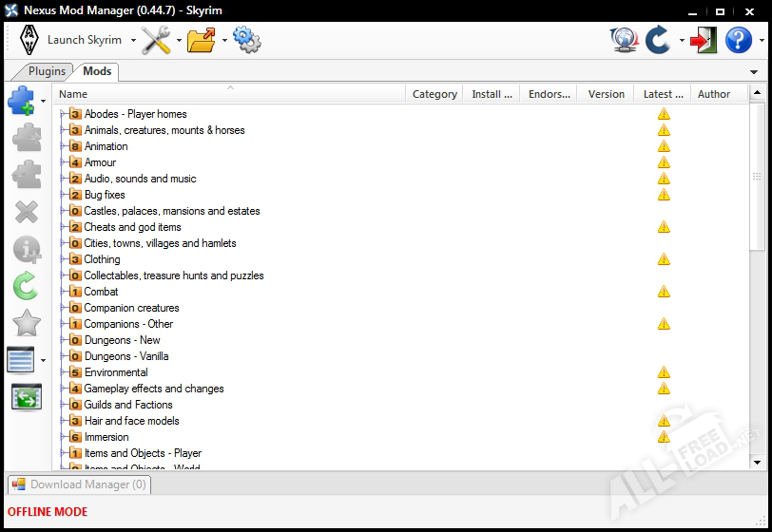Image resolution: width=772 pixels, height=532 pixels.
Task: Click the blue question mark help icon
Action: pos(738,40)
